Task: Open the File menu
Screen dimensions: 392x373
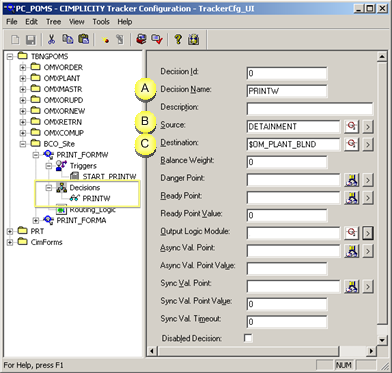Action: [x=12, y=22]
